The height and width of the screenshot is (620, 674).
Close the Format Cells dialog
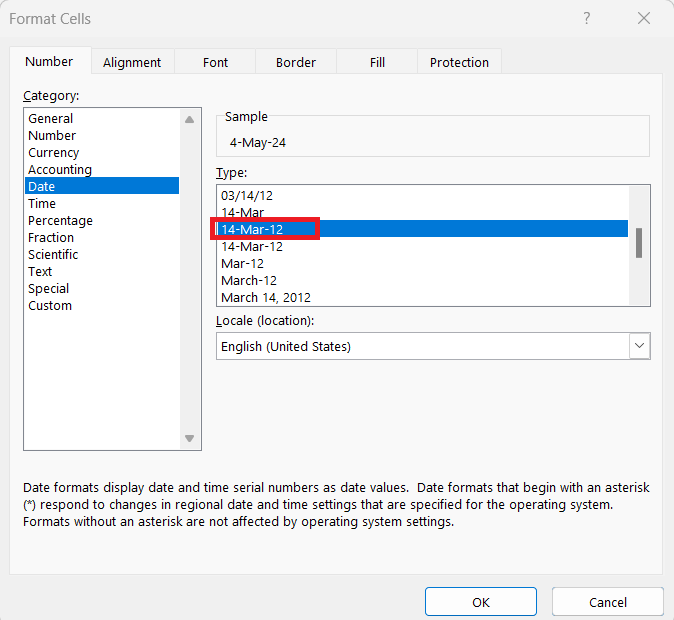click(644, 18)
